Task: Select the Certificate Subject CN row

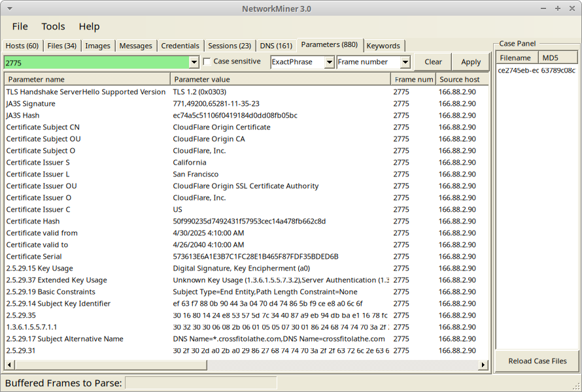Action: (247, 127)
